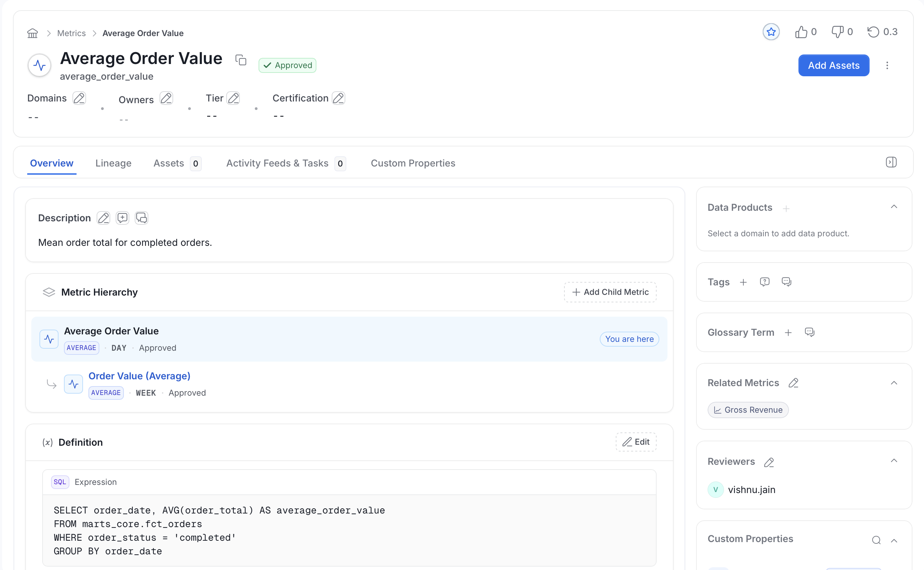The height and width of the screenshot is (570, 924).
Task: Open the Order Value (Average) child metric
Action: click(139, 376)
